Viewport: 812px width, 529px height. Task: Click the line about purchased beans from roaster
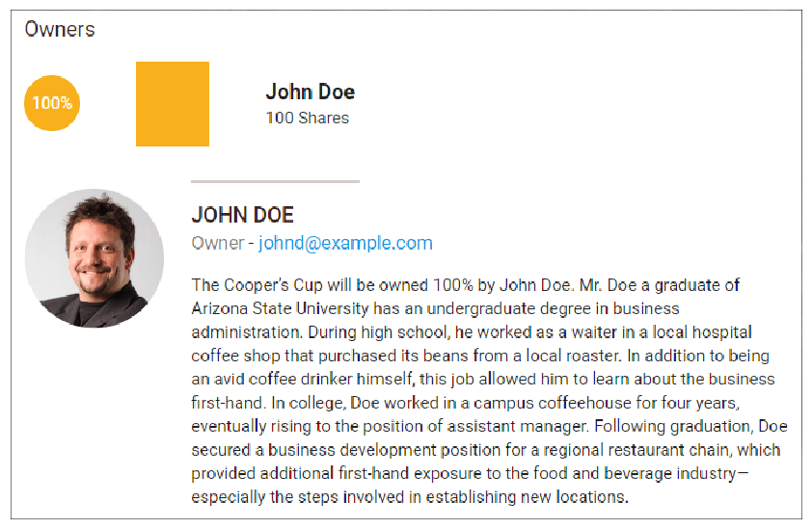click(x=480, y=356)
